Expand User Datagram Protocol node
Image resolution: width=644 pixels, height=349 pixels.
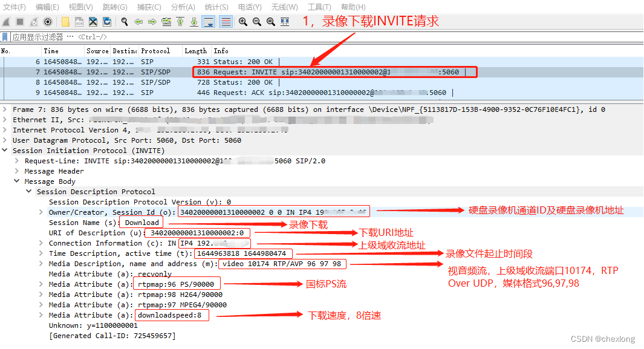[4, 140]
